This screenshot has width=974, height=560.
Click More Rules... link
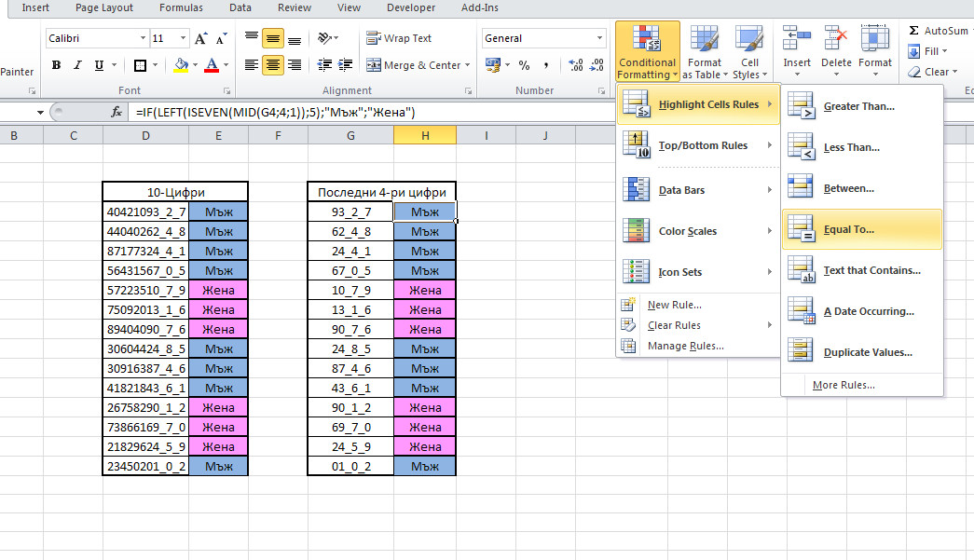pos(844,385)
